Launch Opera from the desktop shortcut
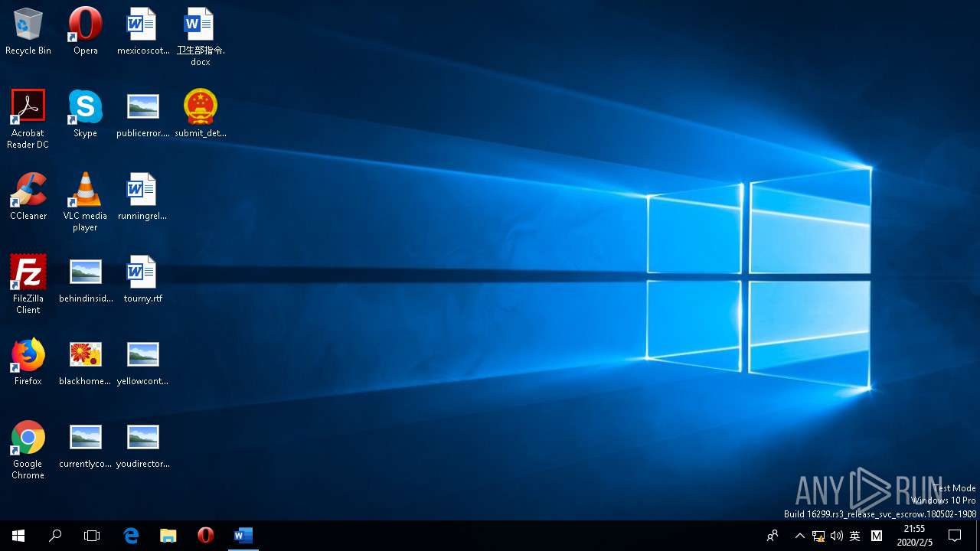Viewport: 980px width, 551px height. coord(85,32)
